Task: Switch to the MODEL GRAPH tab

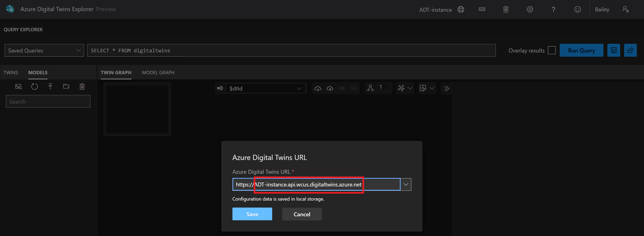Action: [158, 73]
